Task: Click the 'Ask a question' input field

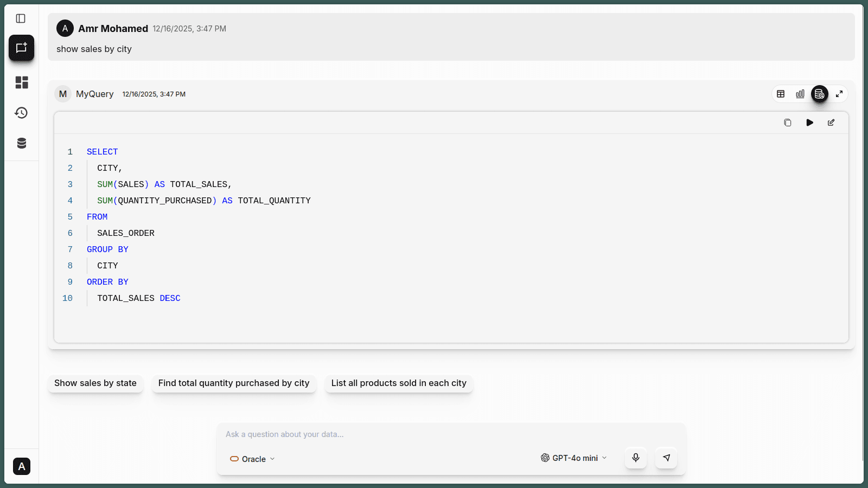Action: [x=380, y=434]
